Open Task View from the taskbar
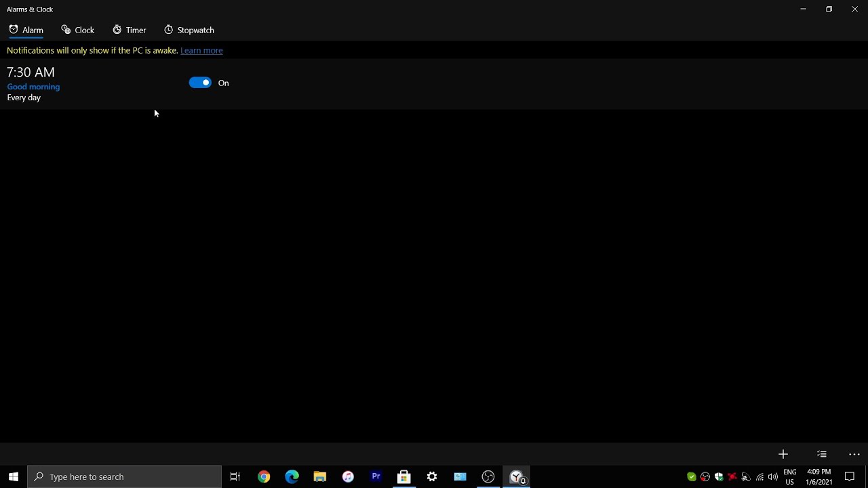Image resolution: width=868 pixels, height=488 pixels. coord(235,476)
